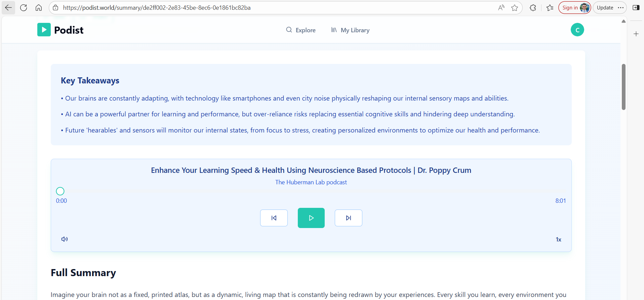Toggle the browser sidebar icon
The height and width of the screenshot is (300, 644).
pos(636,8)
